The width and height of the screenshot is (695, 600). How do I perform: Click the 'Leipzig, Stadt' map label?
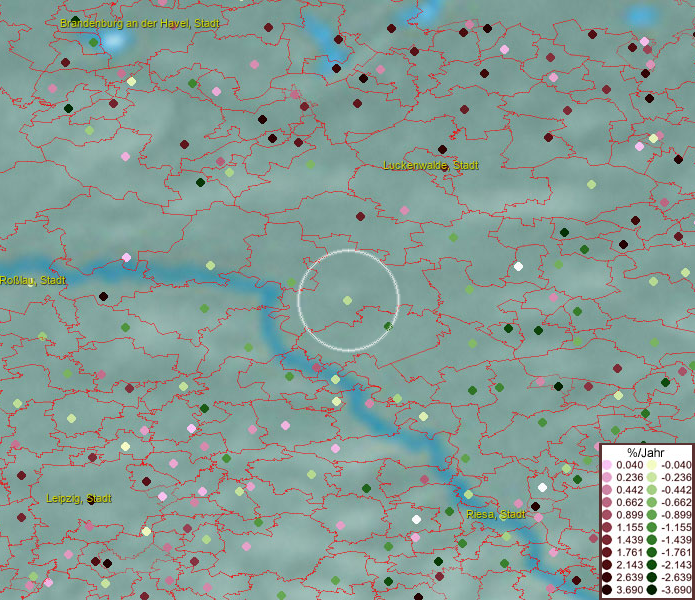pyautogui.click(x=79, y=498)
